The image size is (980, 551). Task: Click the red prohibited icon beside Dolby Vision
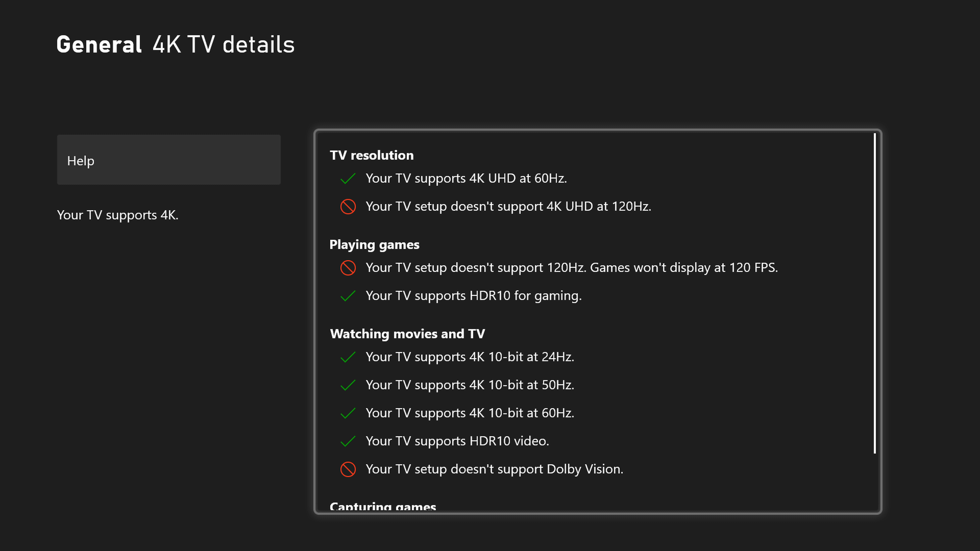coord(348,469)
